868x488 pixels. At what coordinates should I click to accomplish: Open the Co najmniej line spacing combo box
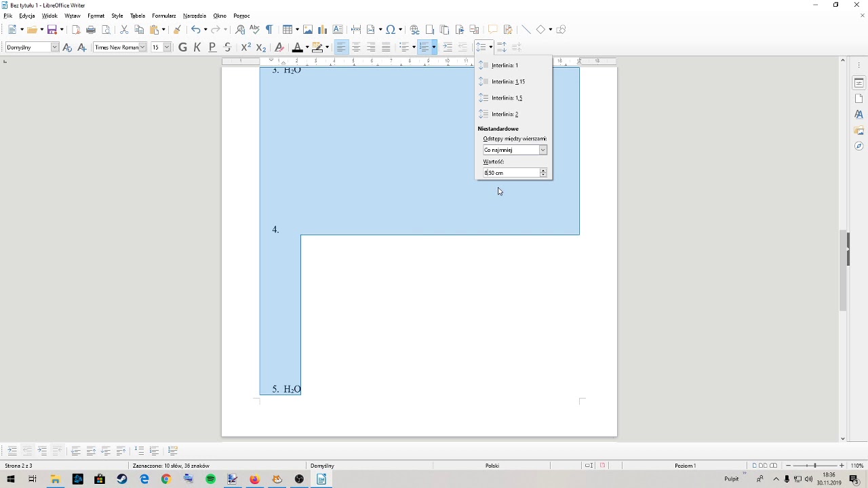tap(515, 150)
